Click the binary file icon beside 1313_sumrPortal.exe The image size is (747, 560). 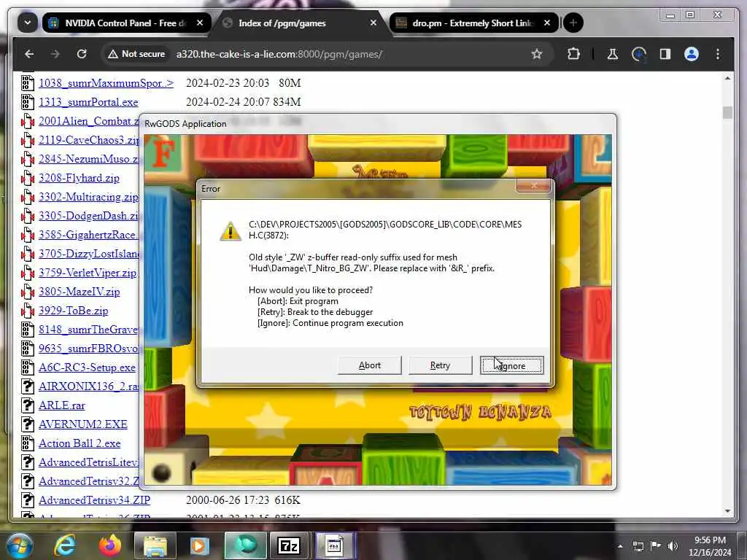pos(28,102)
